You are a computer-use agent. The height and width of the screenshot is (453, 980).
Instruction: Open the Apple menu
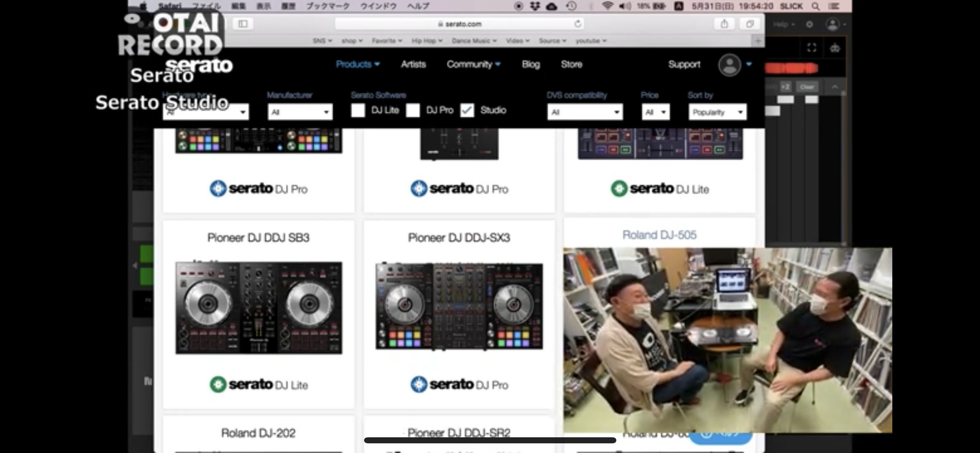pyautogui.click(x=143, y=6)
